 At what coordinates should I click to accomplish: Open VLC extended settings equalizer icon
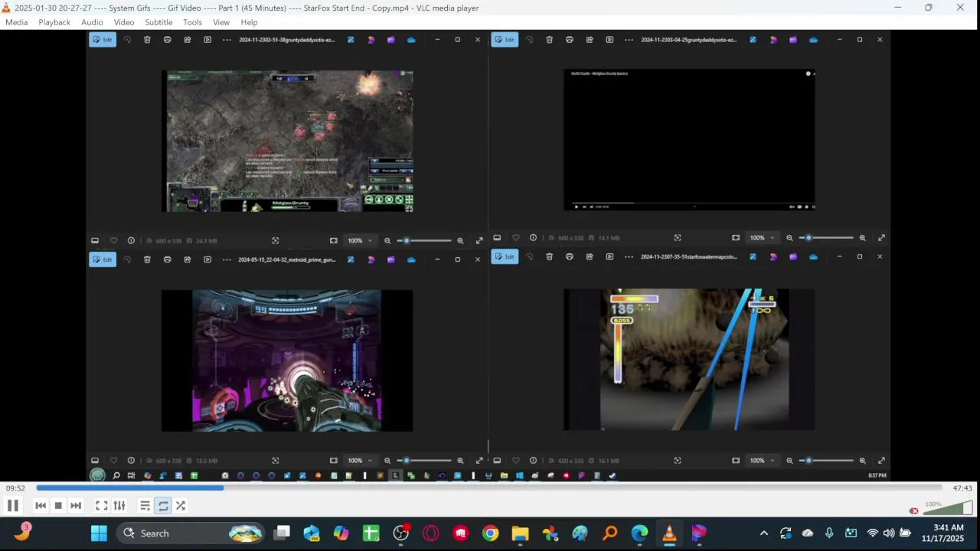(x=119, y=505)
